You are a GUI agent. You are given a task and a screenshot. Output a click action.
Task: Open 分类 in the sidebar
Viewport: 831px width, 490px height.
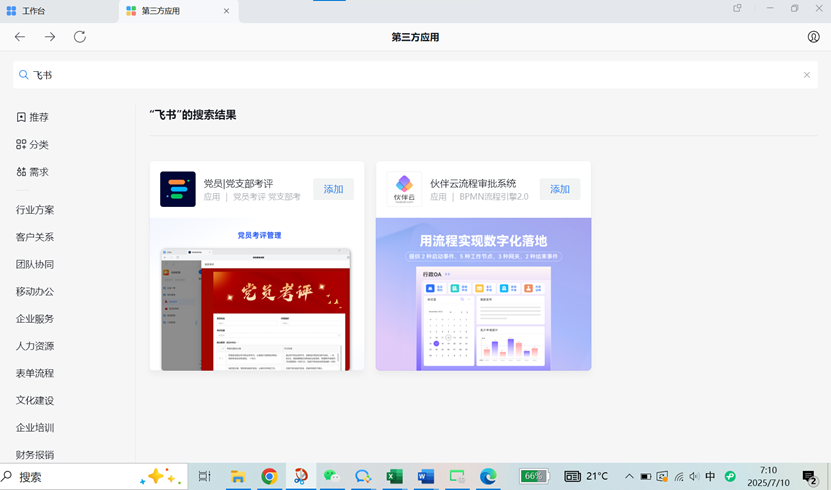tap(32, 144)
